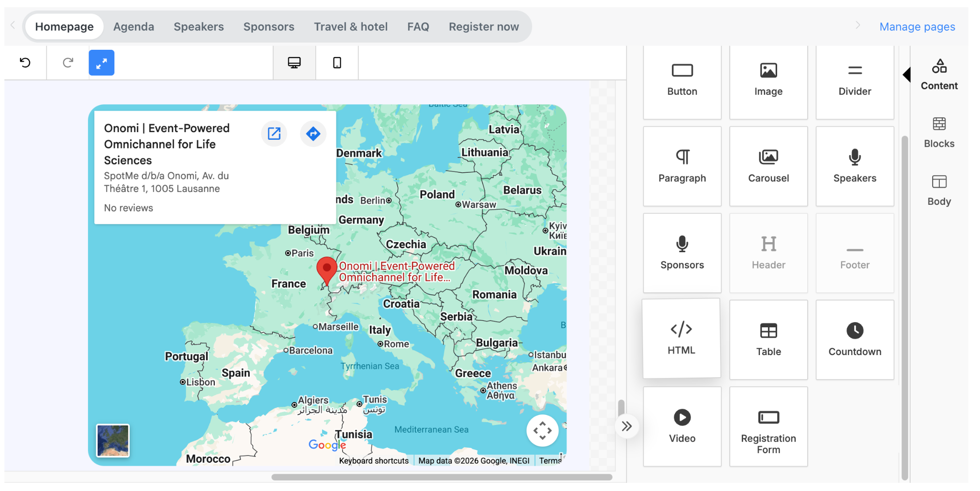Image resolution: width=980 pixels, height=491 pixels.
Task: Show previous page tabs with left chevron
Action: 13,25
